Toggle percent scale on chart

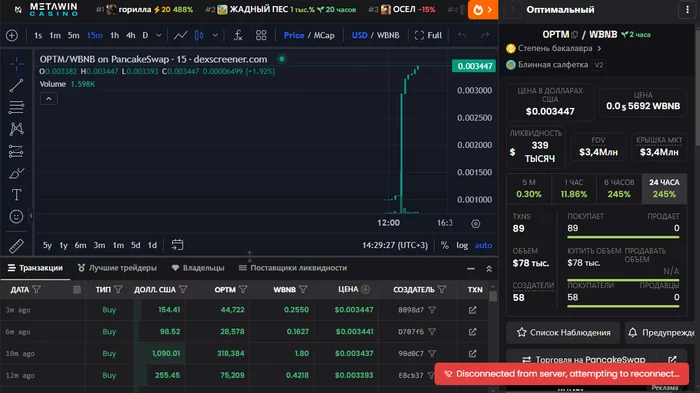click(x=444, y=245)
